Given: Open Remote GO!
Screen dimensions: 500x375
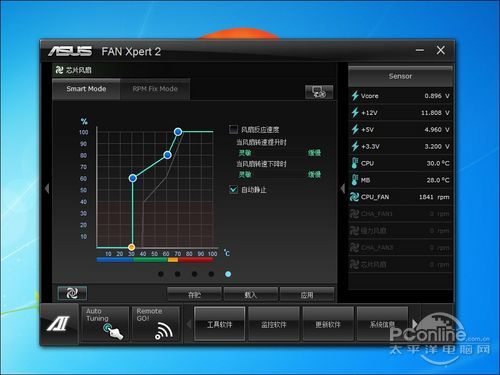Looking at the screenshot, I should (x=156, y=324).
